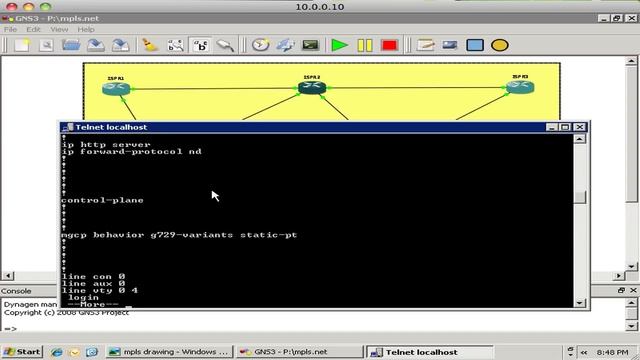
Task: Click the Save network file icon
Action: (96, 45)
